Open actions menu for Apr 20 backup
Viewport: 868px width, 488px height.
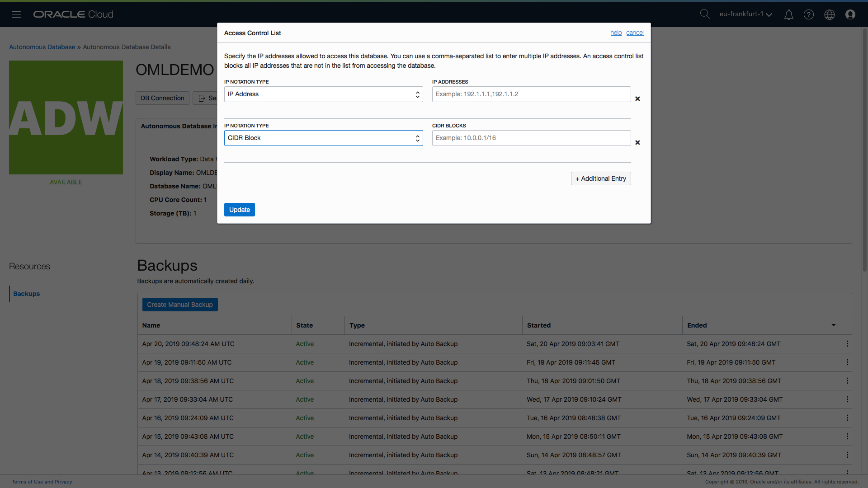847,344
